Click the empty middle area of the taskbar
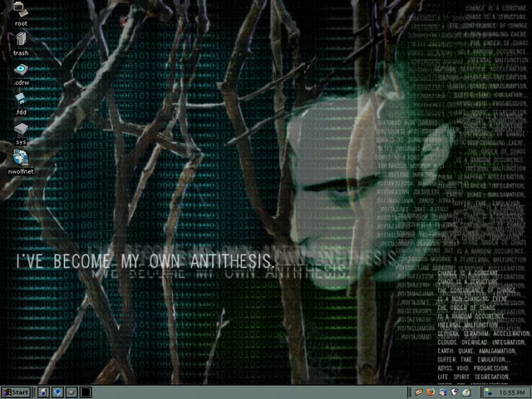 click(249, 392)
